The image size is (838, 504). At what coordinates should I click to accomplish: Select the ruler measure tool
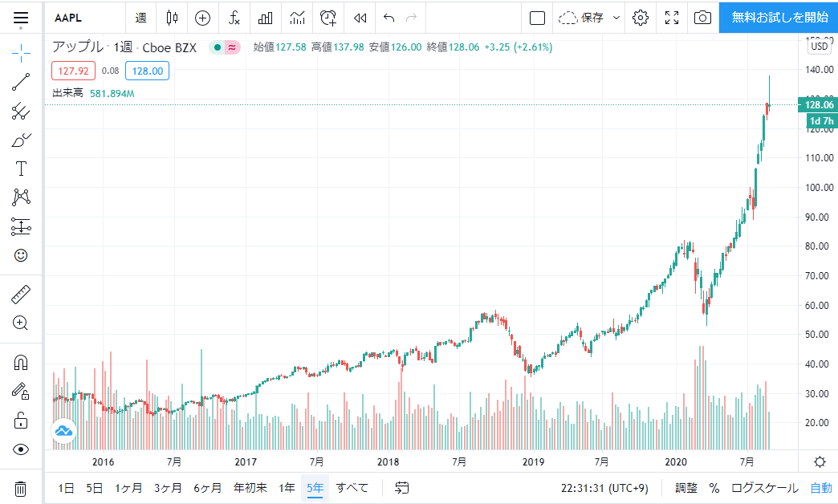pyautogui.click(x=21, y=295)
